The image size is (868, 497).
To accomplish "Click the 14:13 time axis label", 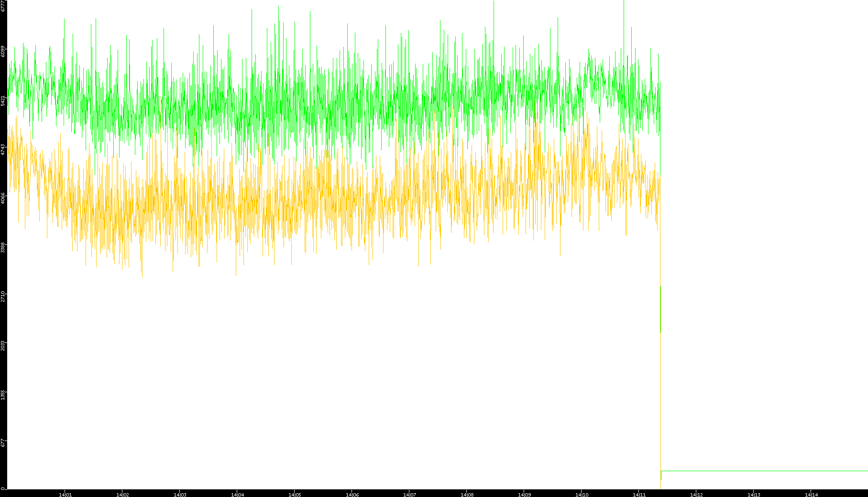I will [x=754, y=494].
